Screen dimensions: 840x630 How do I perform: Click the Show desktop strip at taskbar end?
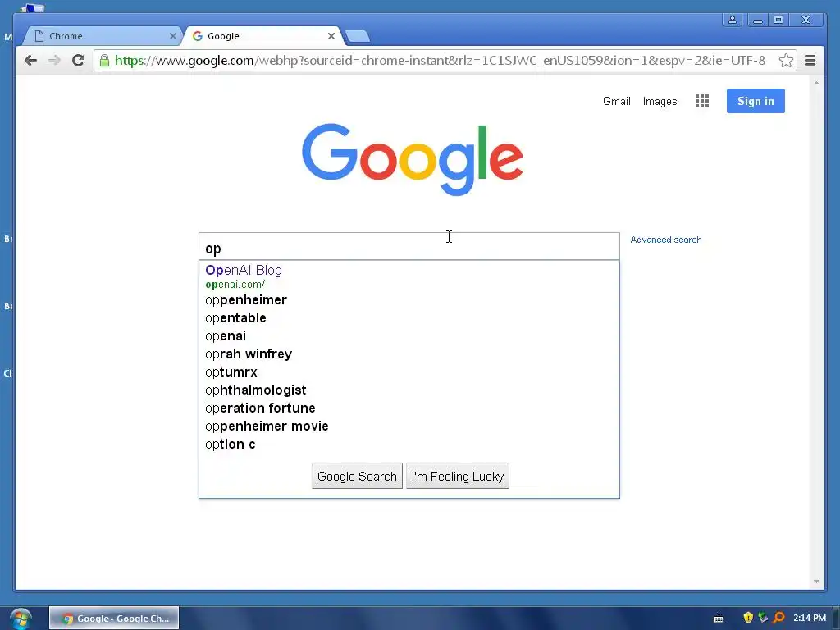tap(836, 619)
